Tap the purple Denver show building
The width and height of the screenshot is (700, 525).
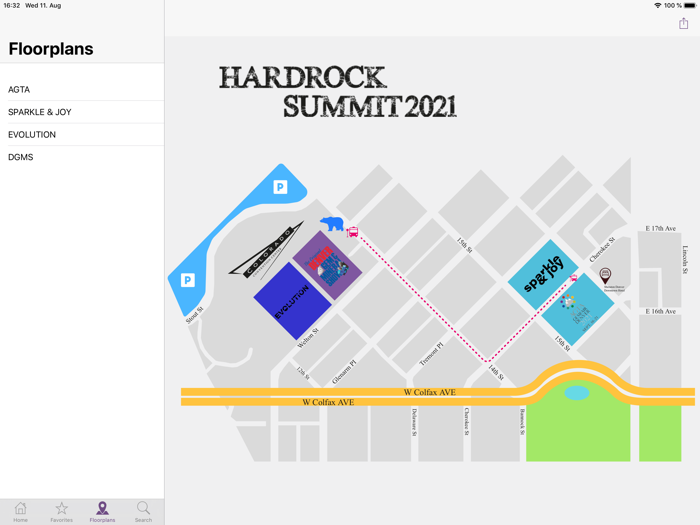[x=327, y=265]
